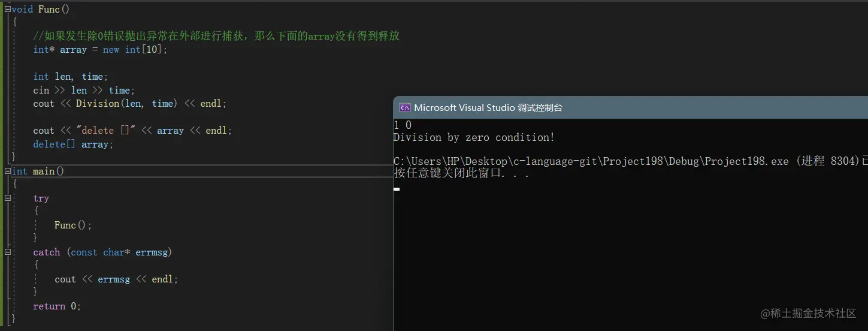This screenshot has width=868, height=331.
Task: Click console input line '1 0'
Action: click(x=403, y=125)
